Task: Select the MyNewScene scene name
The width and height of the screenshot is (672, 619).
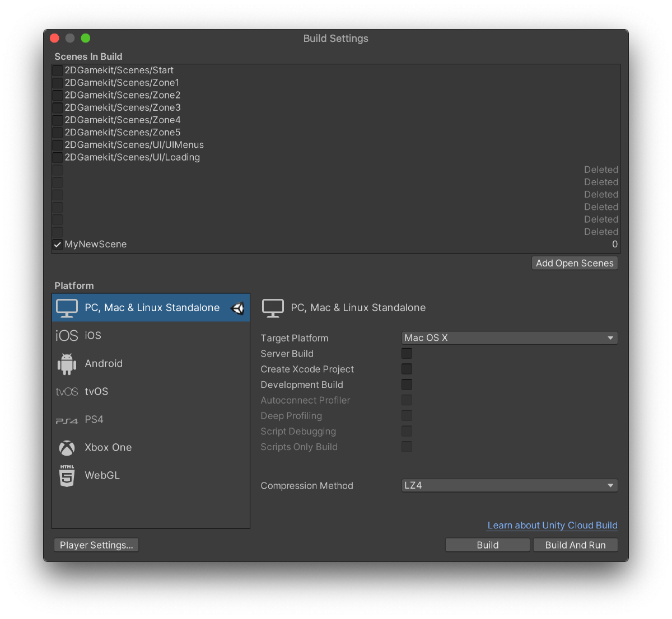Action: [96, 244]
